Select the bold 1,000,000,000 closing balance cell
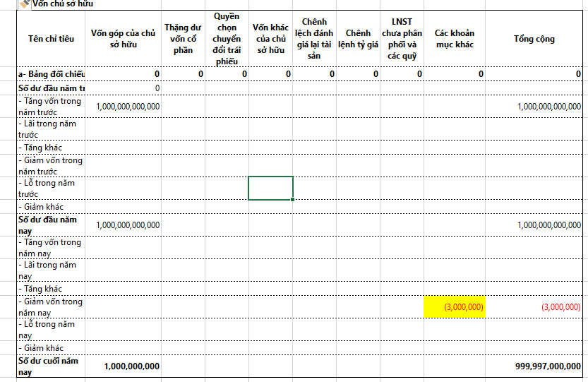 click(x=131, y=366)
